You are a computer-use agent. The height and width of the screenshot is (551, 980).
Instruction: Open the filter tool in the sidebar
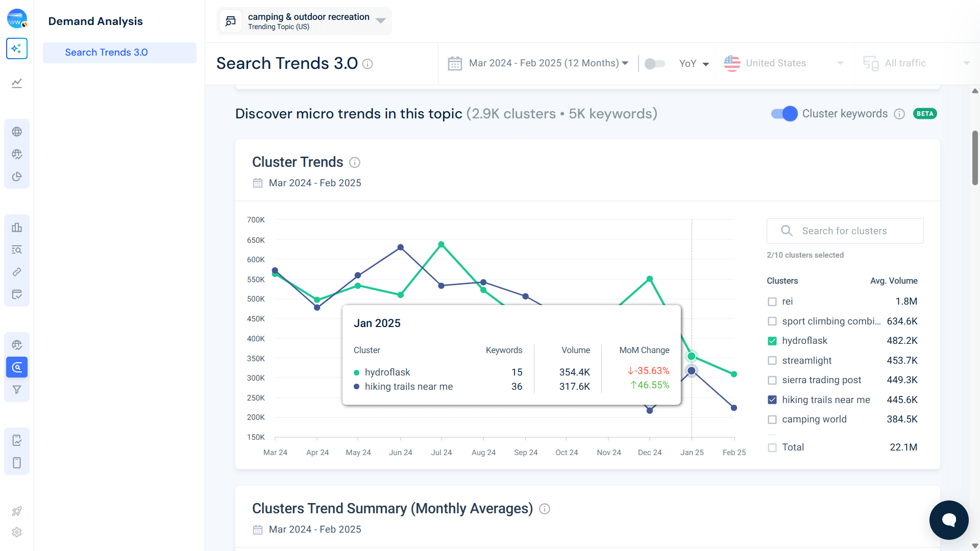pos(17,389)
